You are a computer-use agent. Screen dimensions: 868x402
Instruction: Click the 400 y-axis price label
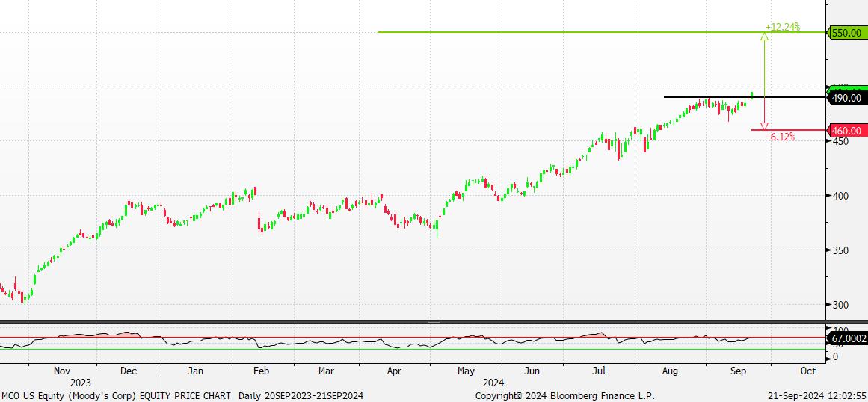(839, 197)
